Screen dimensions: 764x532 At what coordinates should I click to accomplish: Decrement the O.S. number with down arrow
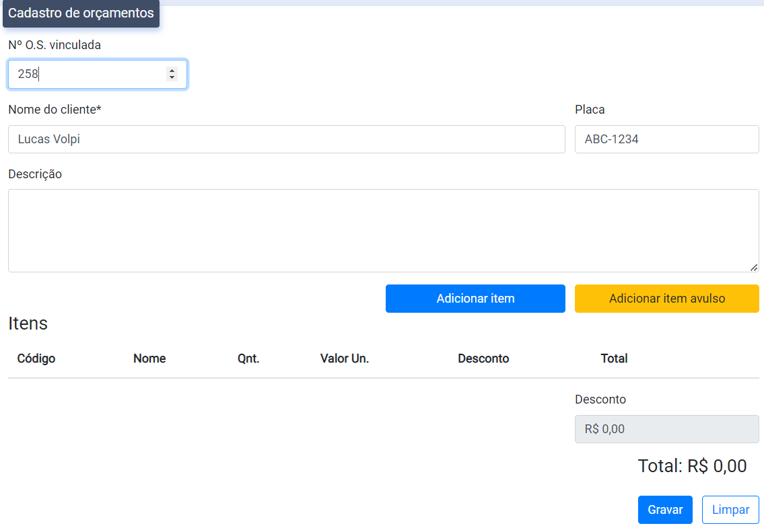(172, 78)
